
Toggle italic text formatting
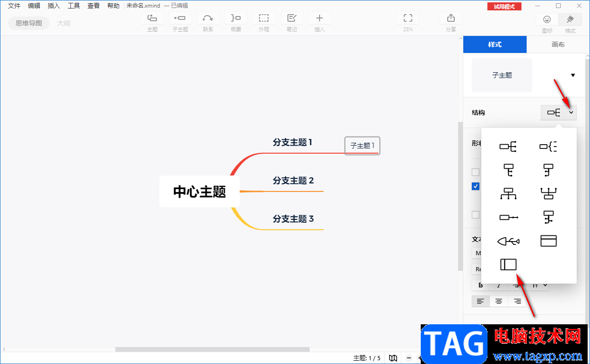(499, 285)
